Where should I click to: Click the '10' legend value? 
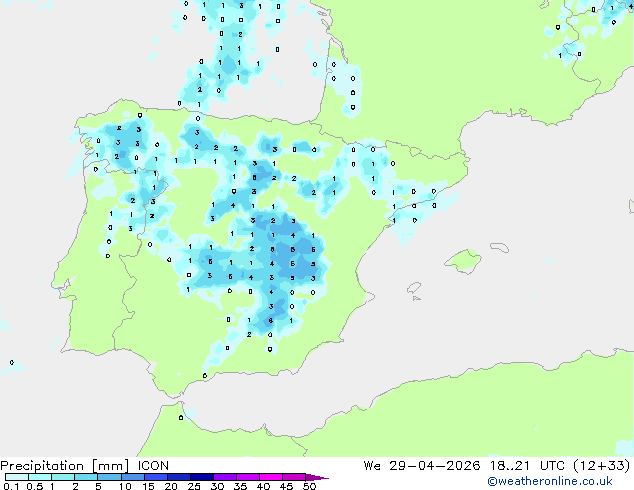[x=125, y=486]
